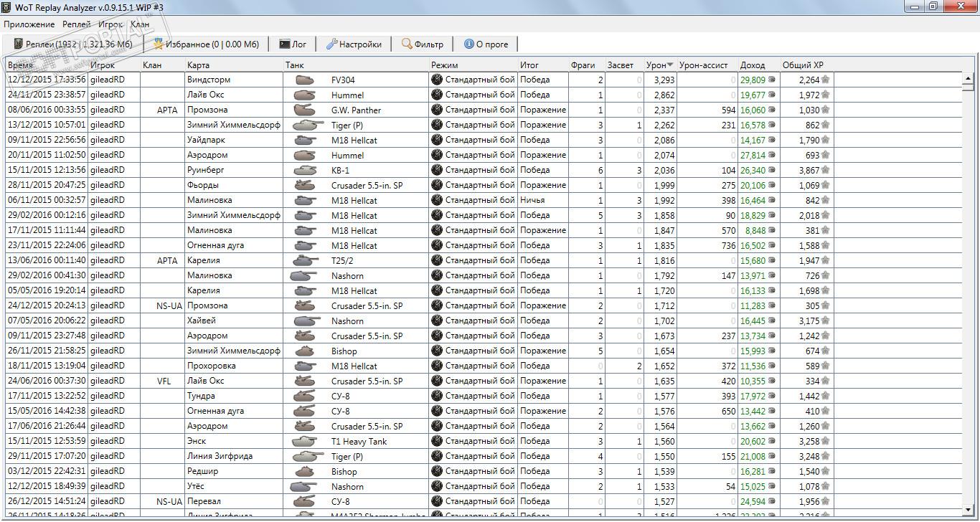Select the Перевал map cell

(x=234, y=502)
